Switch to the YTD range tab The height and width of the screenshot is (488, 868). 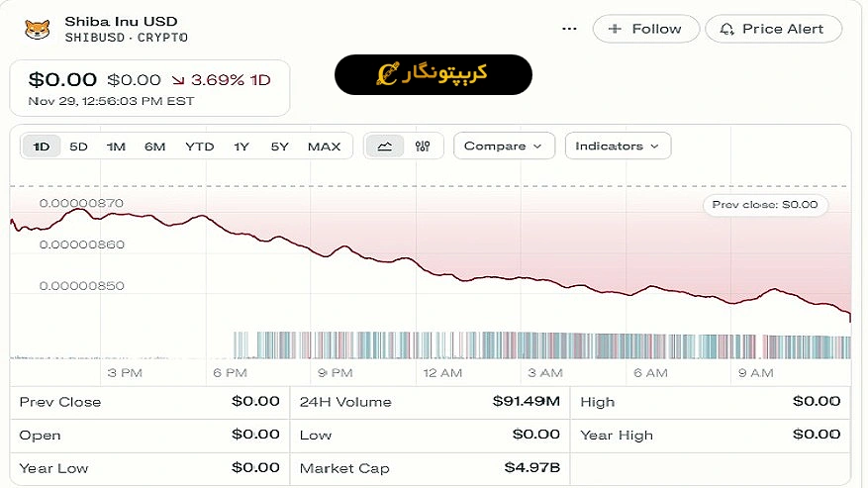click(x=199, y=146)
